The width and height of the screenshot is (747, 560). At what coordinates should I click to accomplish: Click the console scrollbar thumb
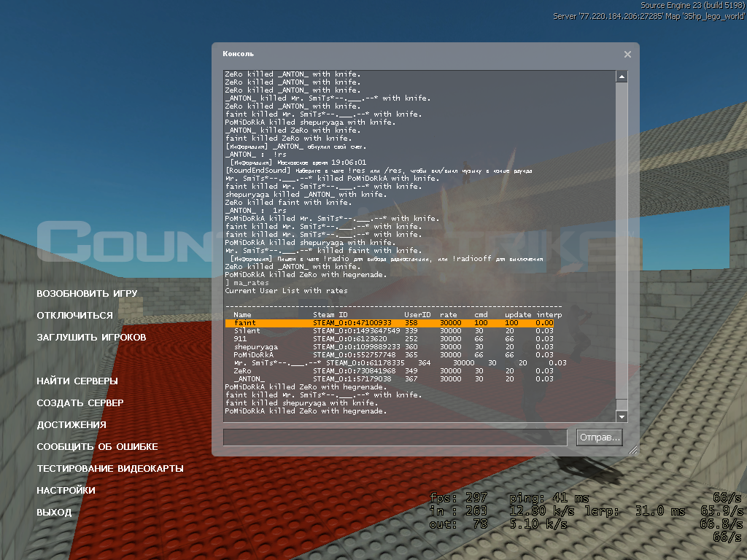tap(622, 405)
